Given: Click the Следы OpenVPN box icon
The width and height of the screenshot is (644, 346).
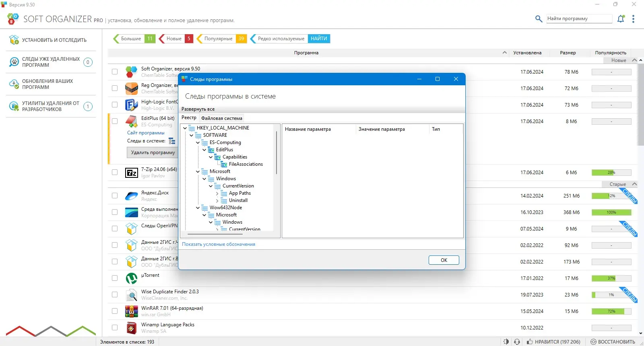Looking at the screenshot, I should point(132,229).
